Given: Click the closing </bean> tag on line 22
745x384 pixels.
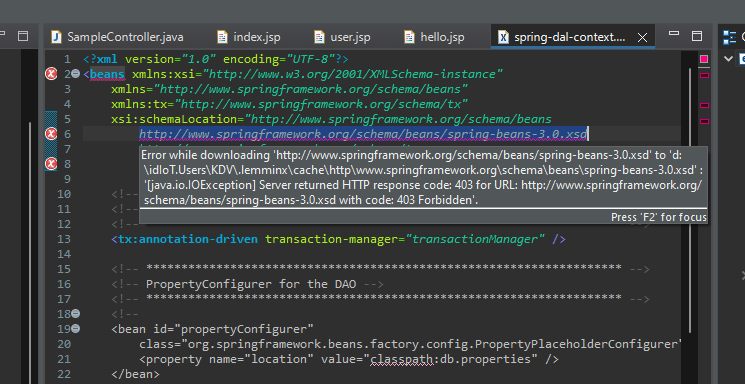Looking at the screenshot, I should (x=135, y=374).
